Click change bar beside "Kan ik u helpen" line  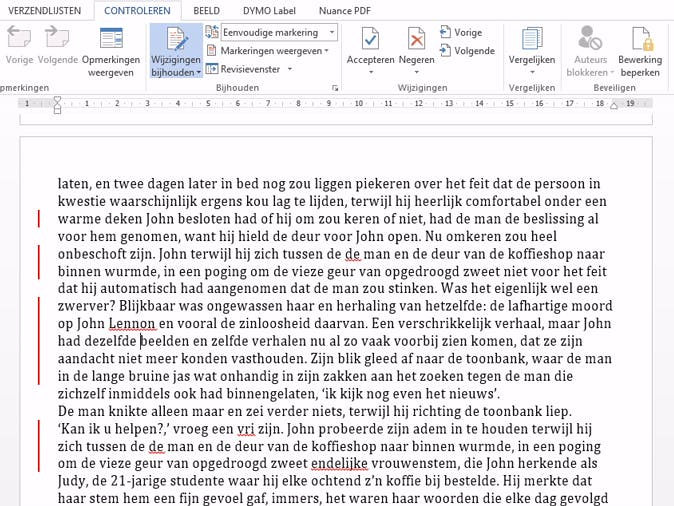point(39,446)
